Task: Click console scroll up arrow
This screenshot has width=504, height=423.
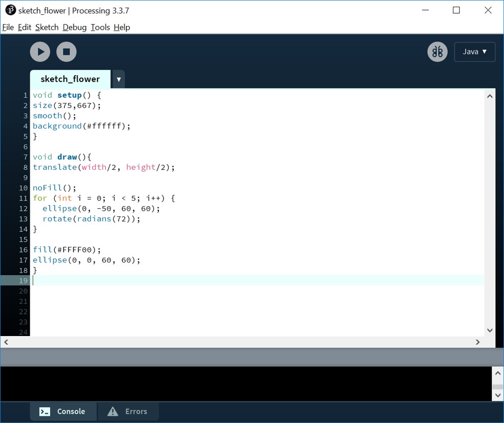Action: pos(497,373)
